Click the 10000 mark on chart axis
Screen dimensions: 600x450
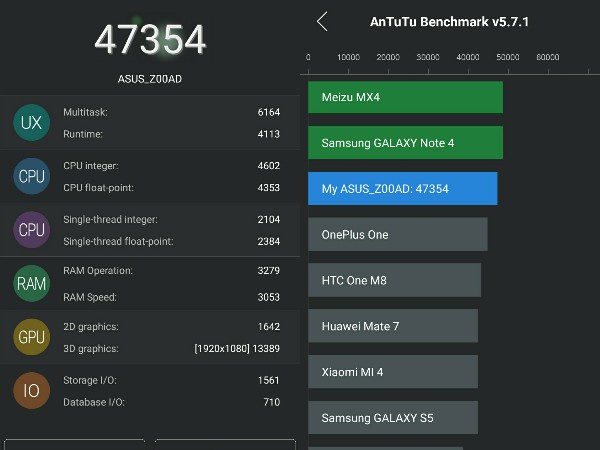(348, 57)
